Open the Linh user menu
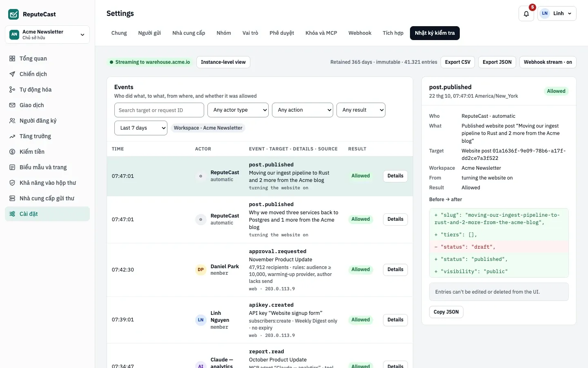Screen dimensions: 588x368 coord(557,13)
